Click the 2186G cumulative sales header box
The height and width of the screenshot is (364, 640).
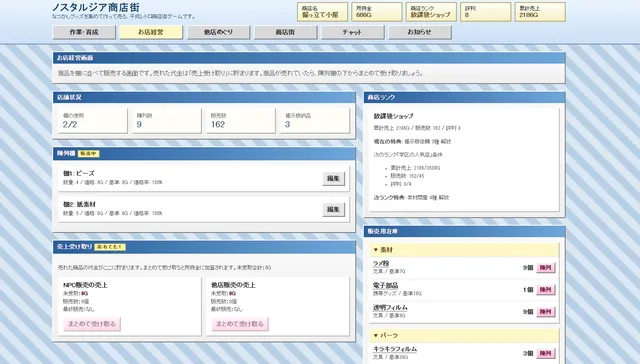(x=540, y=12)
